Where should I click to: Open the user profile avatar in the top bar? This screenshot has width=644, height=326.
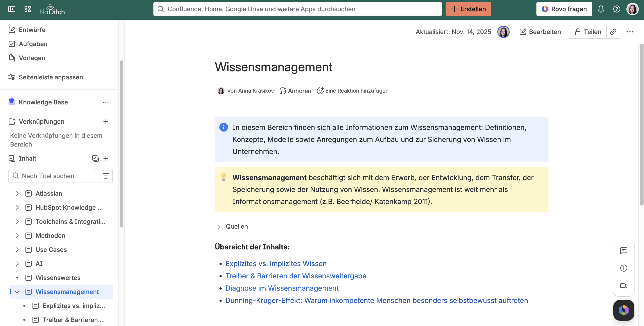point(633,9)
